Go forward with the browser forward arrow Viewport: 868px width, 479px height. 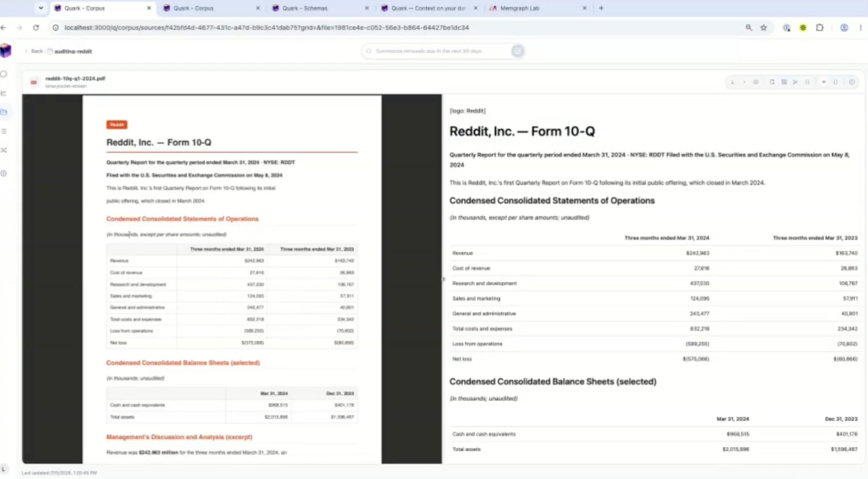pyautogui.click(x=19, y=28)
